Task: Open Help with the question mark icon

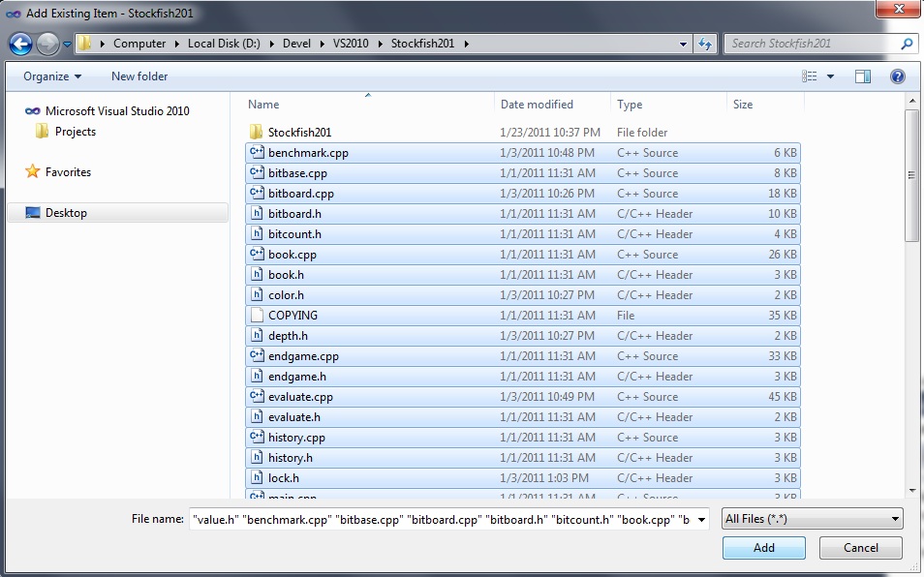Action: [x=898, y=76]
